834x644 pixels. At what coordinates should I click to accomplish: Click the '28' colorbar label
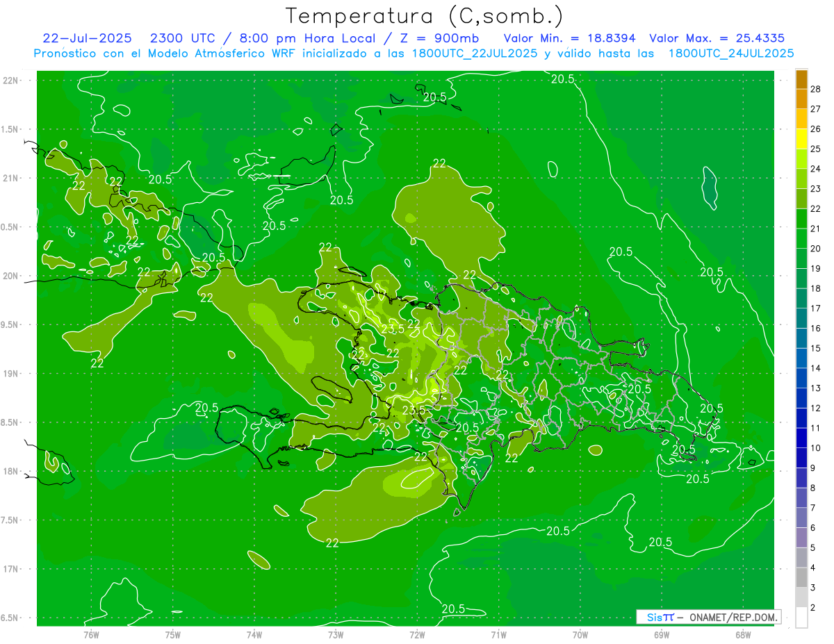point(816,89)
